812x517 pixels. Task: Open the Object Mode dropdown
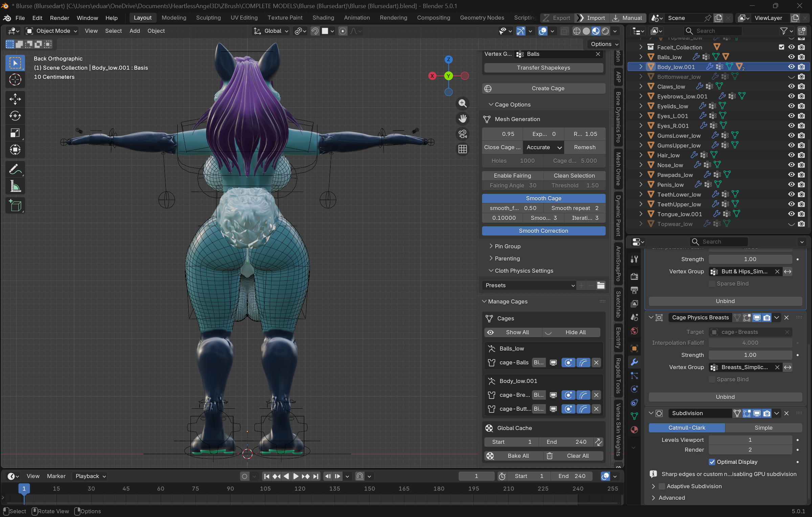(52, 31)
